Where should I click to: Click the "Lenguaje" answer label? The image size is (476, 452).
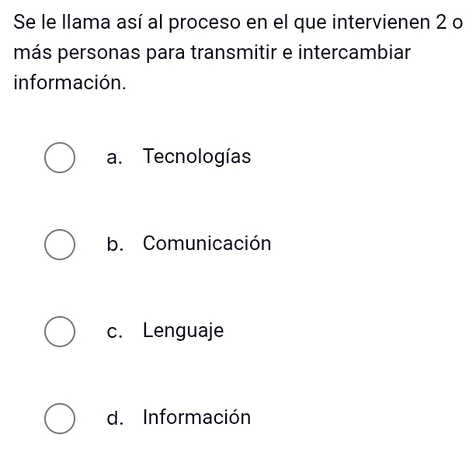[x=184, y=332]
